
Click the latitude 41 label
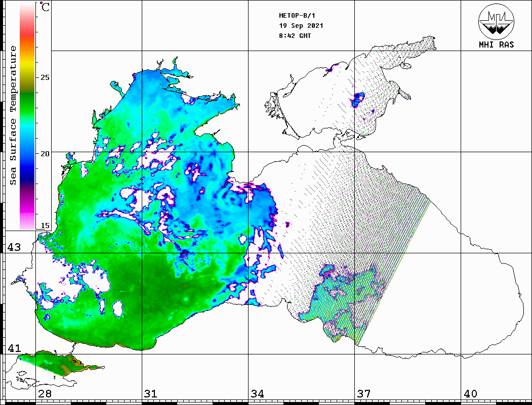click(x=14, y=348)
